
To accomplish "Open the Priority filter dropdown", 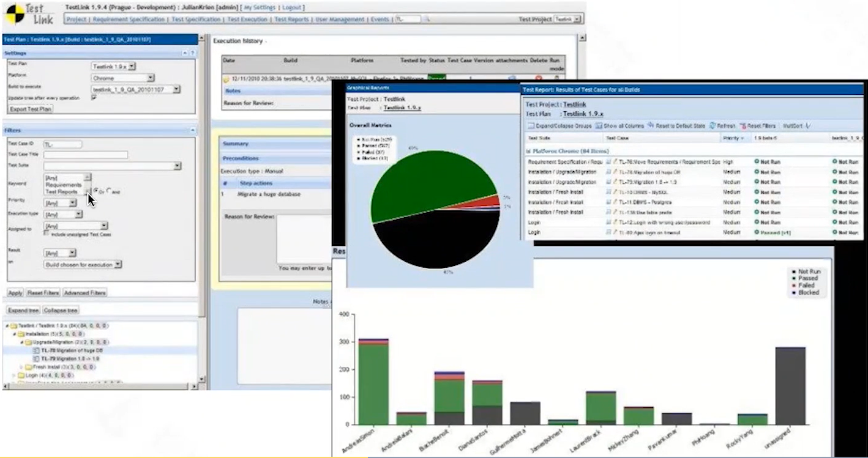I will coord(60,203).
